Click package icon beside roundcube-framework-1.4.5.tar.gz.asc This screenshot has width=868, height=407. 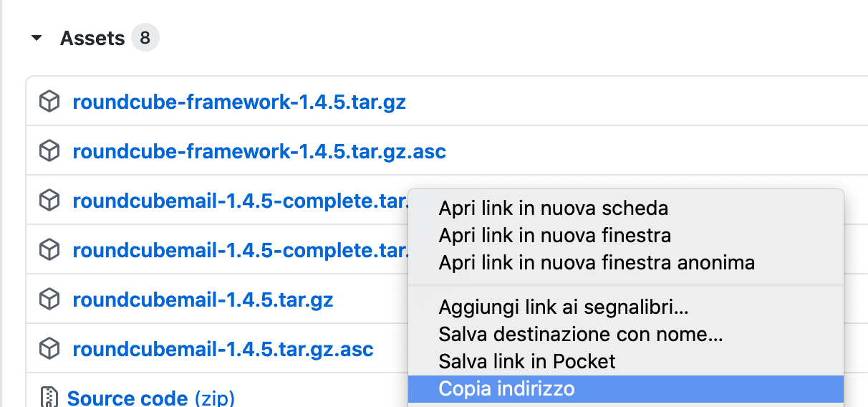[49, 152]
